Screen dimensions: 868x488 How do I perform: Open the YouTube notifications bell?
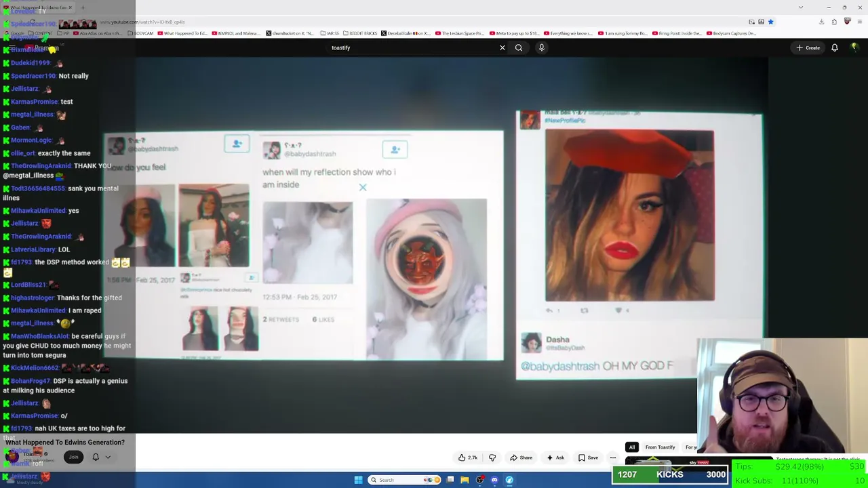(835, 47)
